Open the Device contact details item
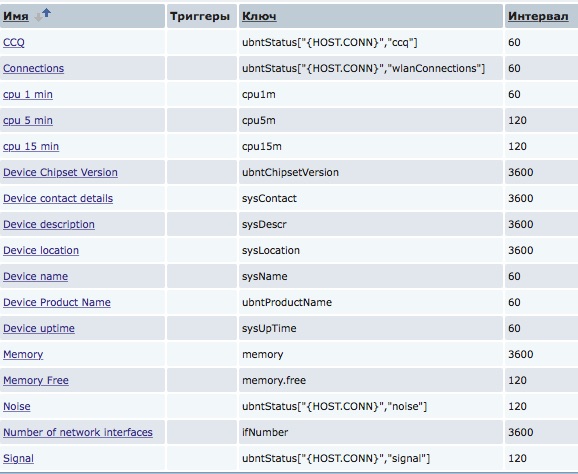This screenshot has width=578, height=474. [58, 198]
